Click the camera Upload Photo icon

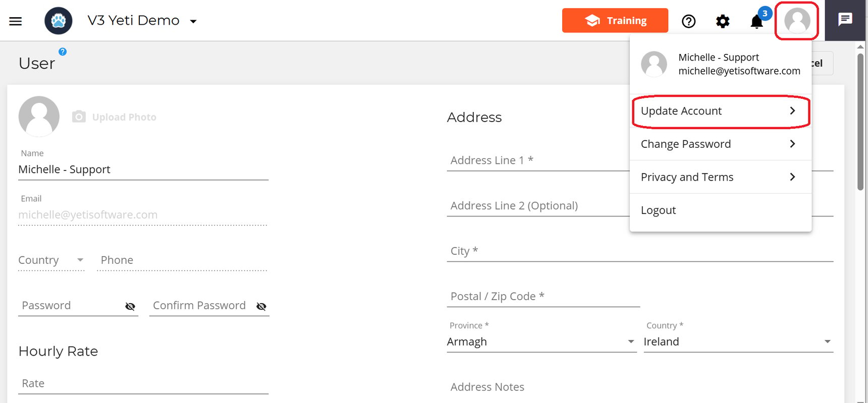coord(79,117)
